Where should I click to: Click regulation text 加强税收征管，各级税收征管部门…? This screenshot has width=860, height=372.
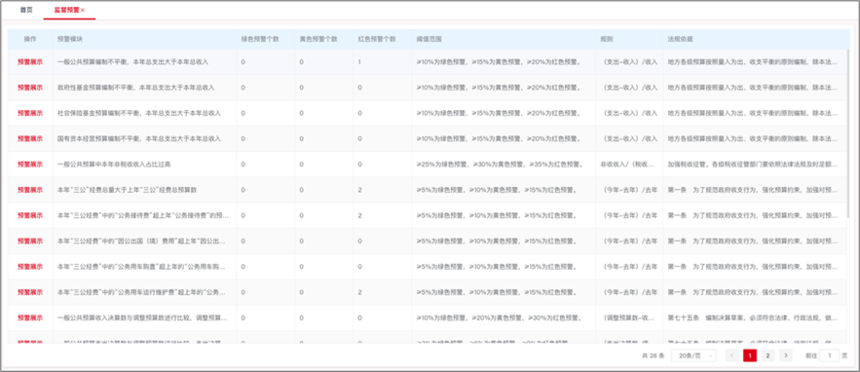pos(752,164)
